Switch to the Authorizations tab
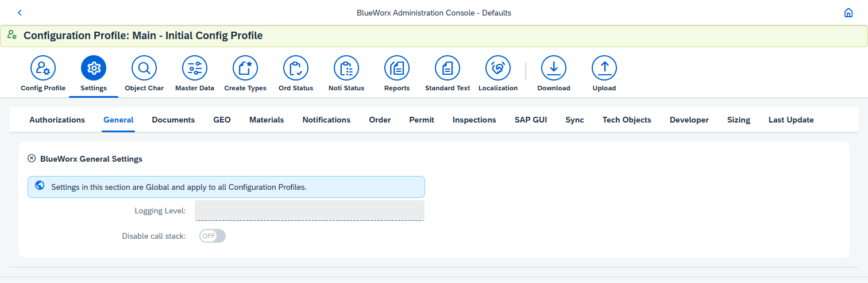868x283 pixels. (57, 120)
